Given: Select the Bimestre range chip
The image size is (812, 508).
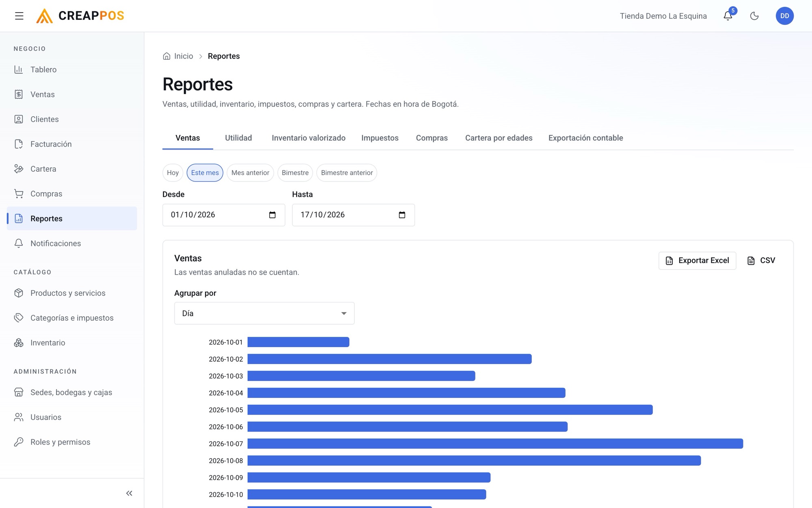Looking at the screenshot, I should pyautogui.click(x=295, y=173).
